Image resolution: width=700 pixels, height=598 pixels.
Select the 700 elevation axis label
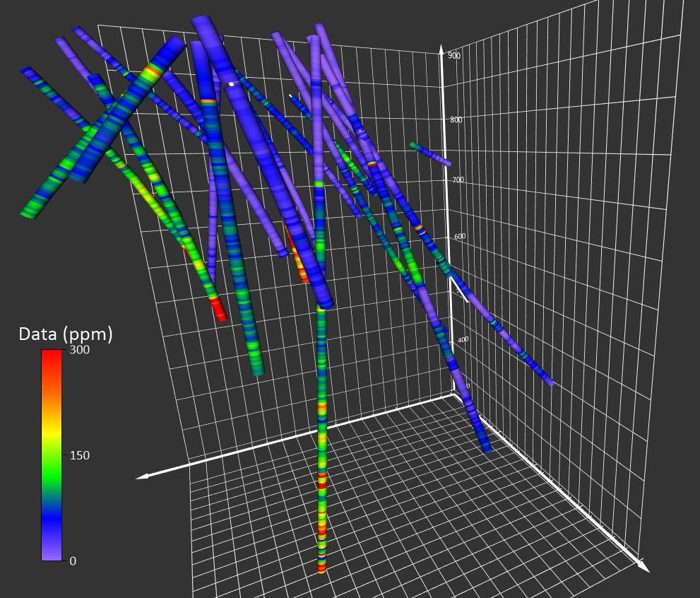[x=458, y=181]
